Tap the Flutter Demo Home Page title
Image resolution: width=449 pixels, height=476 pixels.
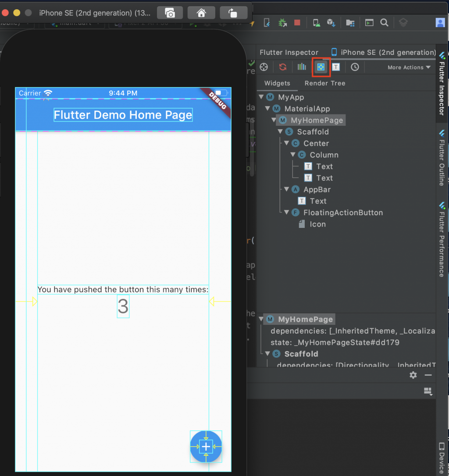click(123, 115)
